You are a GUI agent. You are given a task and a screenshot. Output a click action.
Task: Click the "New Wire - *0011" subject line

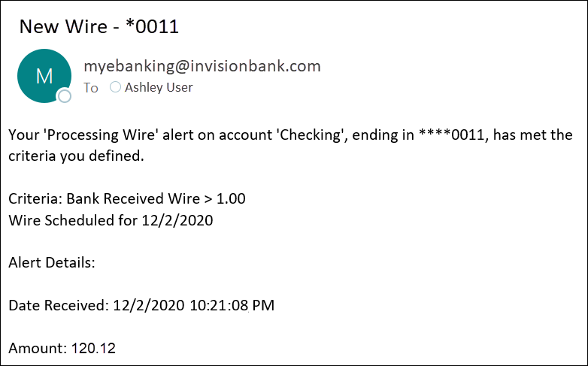[99, 27]
